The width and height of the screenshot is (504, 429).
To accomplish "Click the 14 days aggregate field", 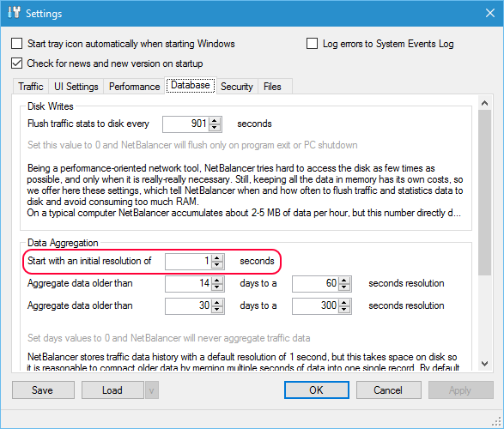I will tap(188, 283).
